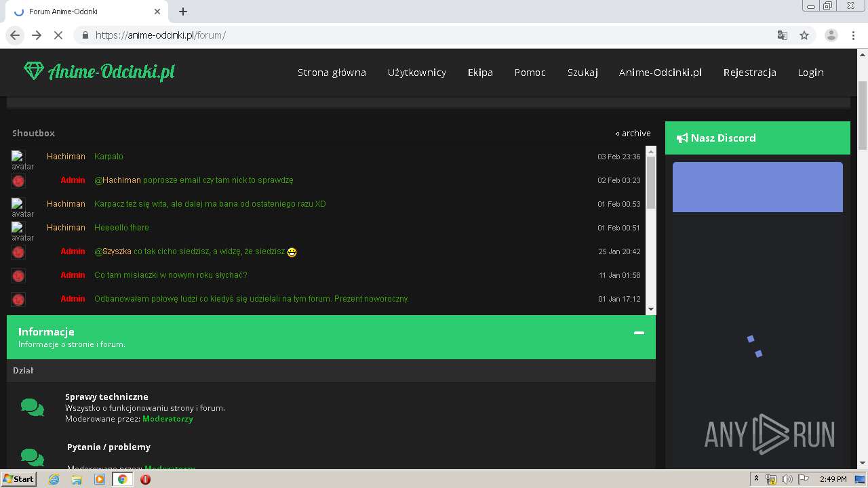The width and height of the screenshot is (868, 488).
Task: Click Hachiman username next to 'Heeeello there'
Action: click(66, 228)
